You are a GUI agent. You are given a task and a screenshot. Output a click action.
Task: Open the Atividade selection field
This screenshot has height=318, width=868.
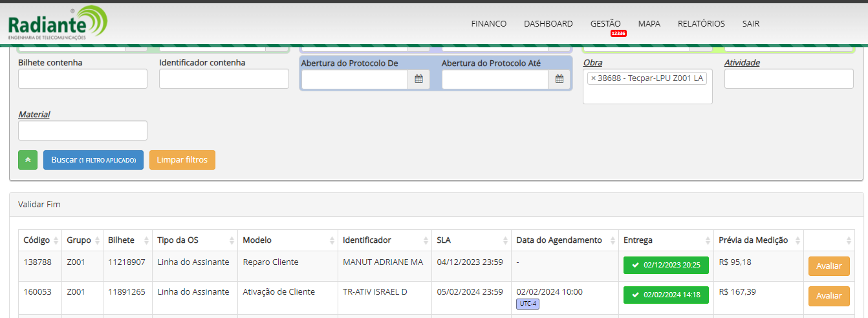coord(788,79)
